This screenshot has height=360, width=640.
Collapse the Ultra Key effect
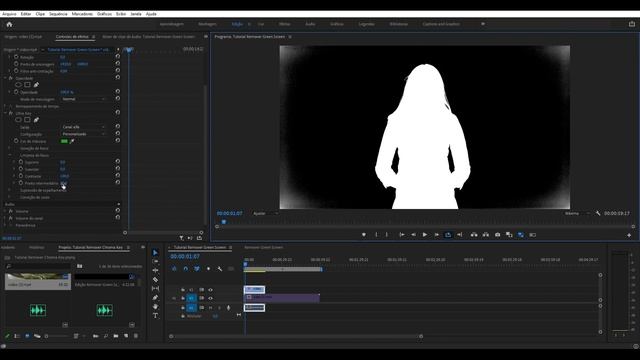pos(5,113)
